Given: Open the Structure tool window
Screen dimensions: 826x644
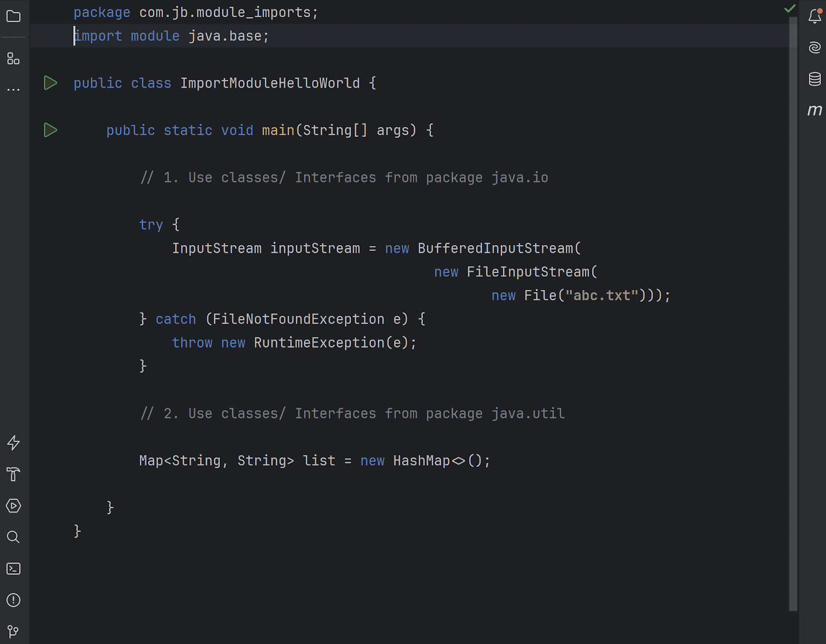Looking at the screenshot, I should (13, 58).
